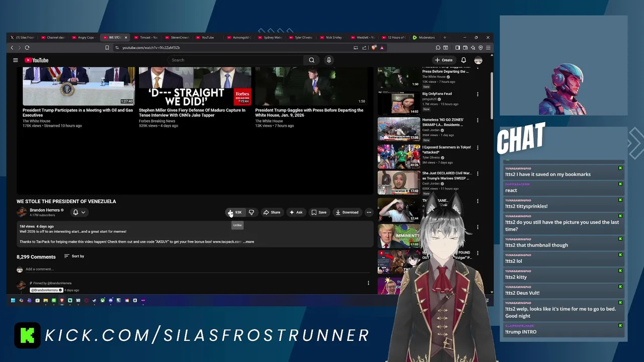
Task: Go to the YouTube home logo
Action: click(36, 60)
